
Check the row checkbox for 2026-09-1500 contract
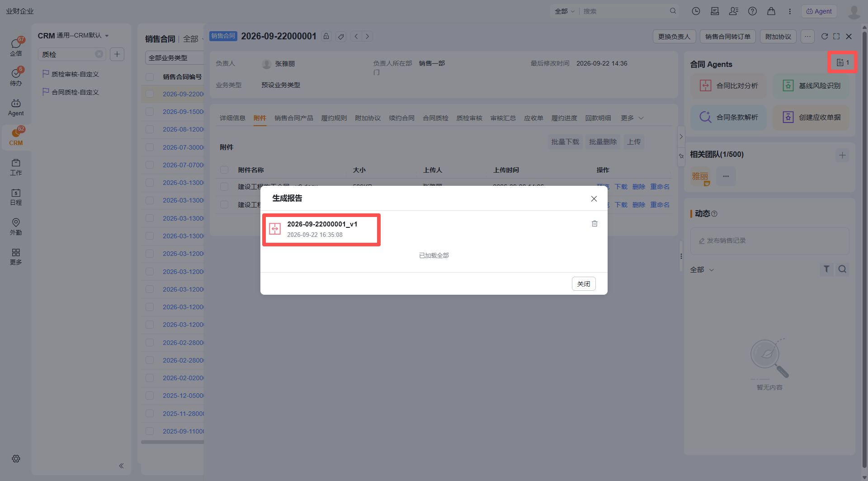pos(150,112)
